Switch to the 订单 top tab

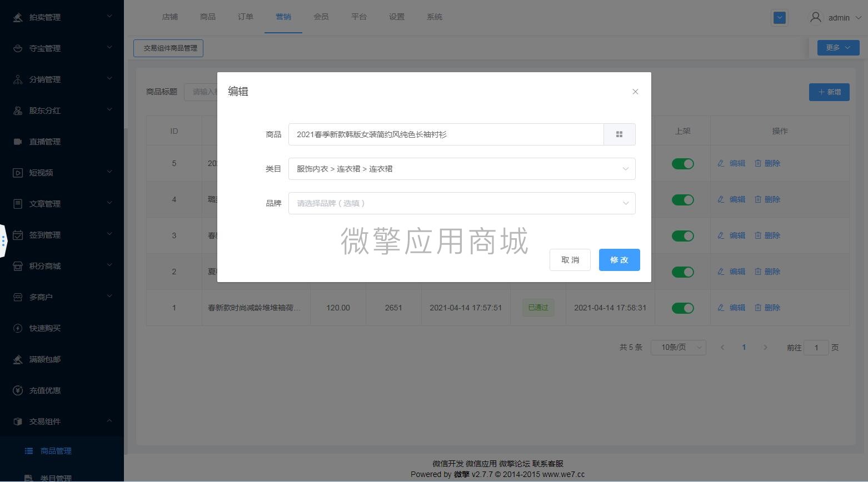(246, 17)
